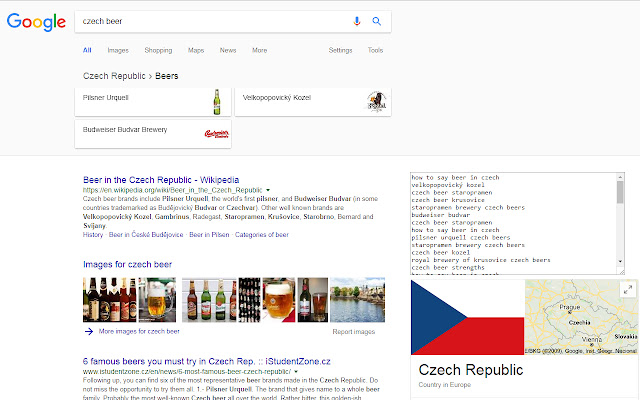Click the Country in Europe subtitle
640x400 pixels.
[444, 384]
